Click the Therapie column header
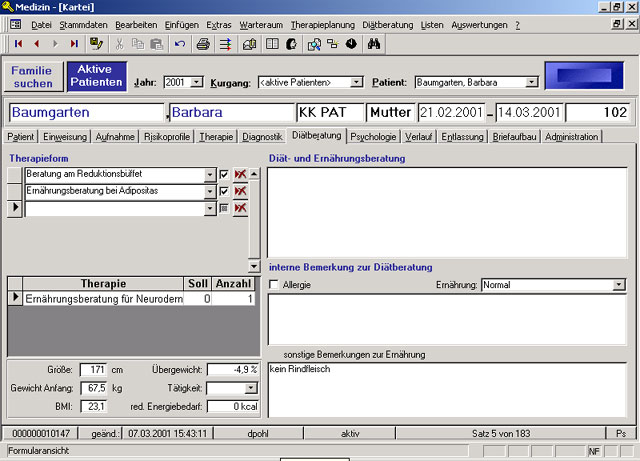Screen dimensions: 640x461 (x=103, y=283)
